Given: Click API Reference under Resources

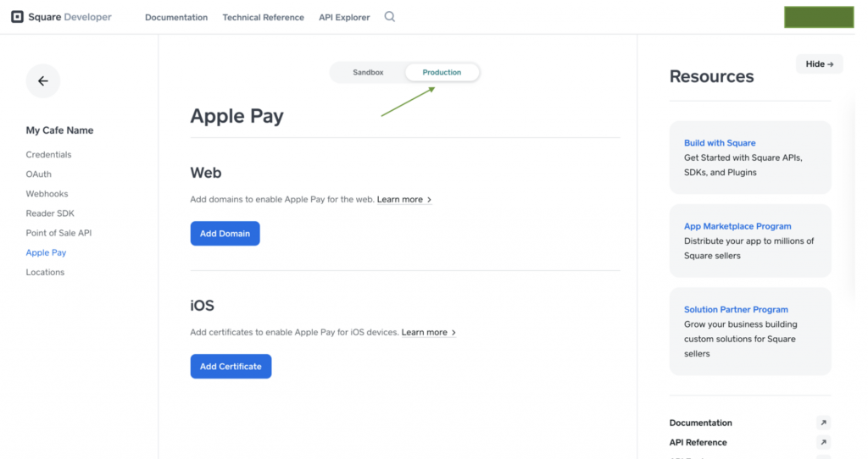Looking at the screenshot, I should pos(698,442).
